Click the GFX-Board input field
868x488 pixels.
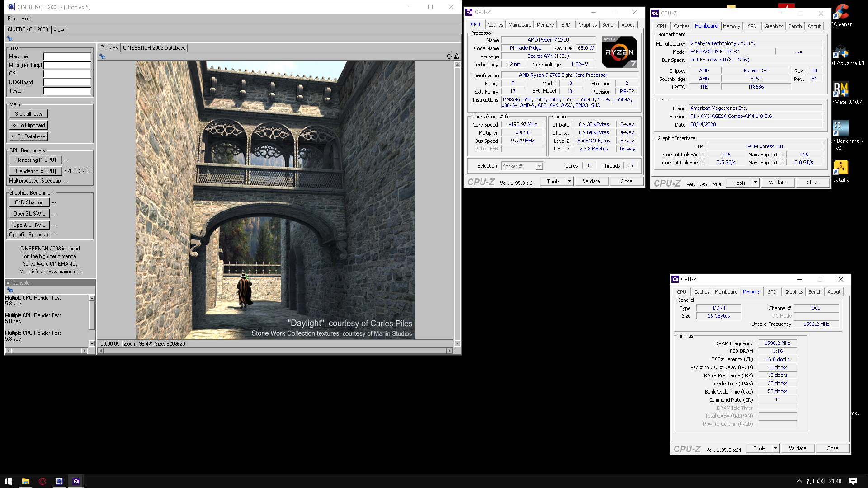(x=67, y=83)
